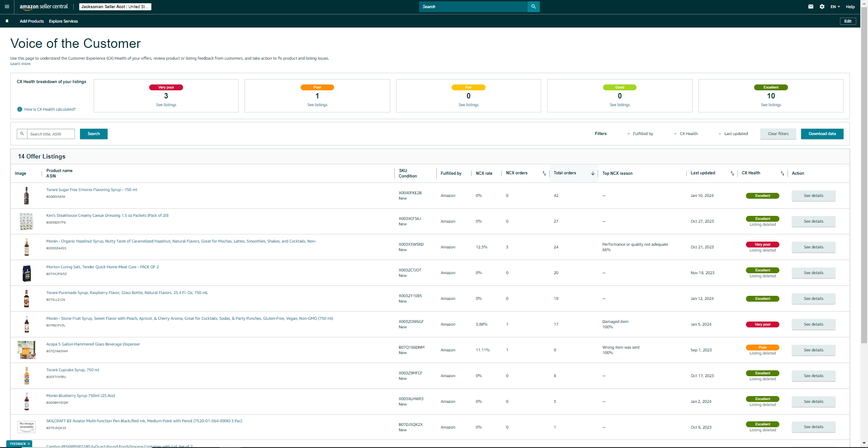The image size is (868, 448).
Task: Open Monin Organic Hazelnut Syrup thumbnail
Action: click(x=27, y=247)
